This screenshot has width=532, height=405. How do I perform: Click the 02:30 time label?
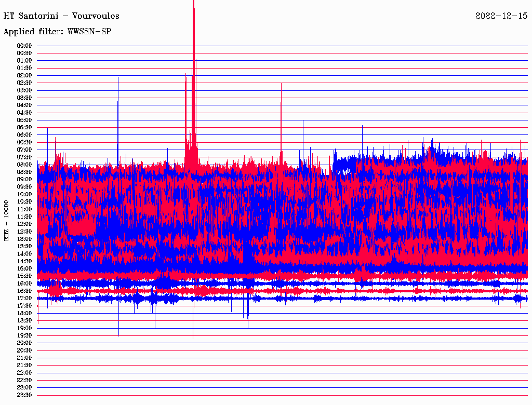(x=24, y=83)
